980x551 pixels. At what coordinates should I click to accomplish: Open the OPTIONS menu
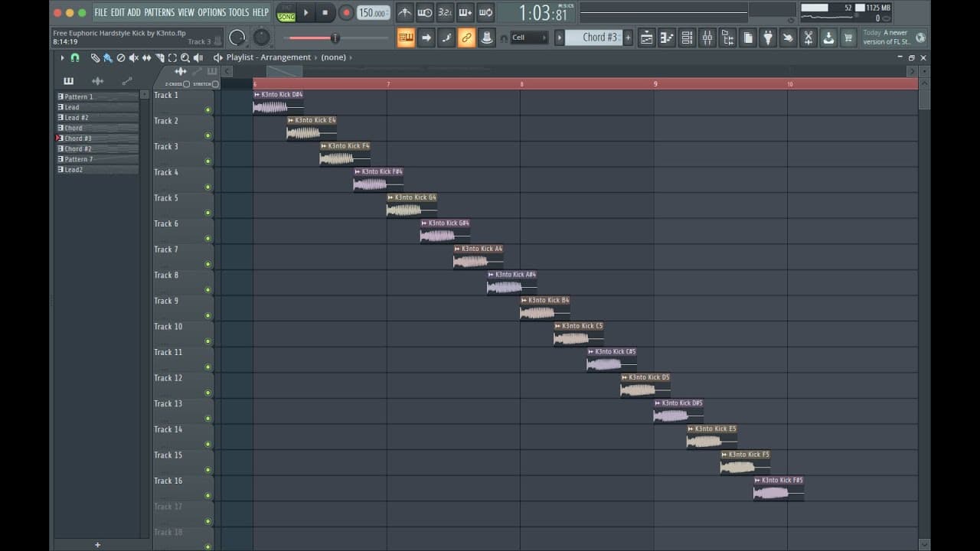tap(212, 12)
